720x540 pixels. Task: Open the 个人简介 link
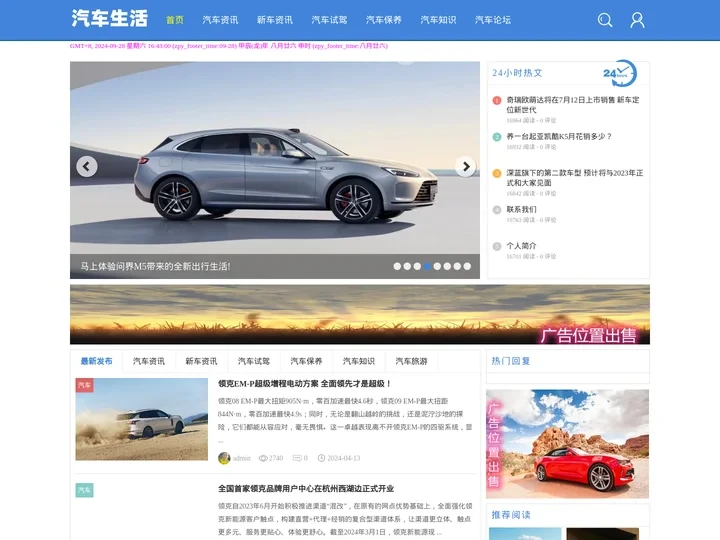[x=521, y=246]
